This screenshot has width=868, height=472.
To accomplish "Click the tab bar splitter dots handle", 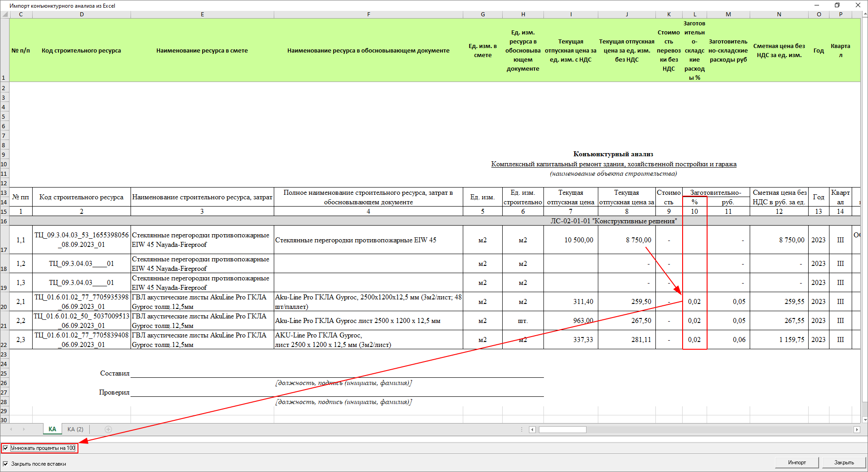I will click(522, 429).
